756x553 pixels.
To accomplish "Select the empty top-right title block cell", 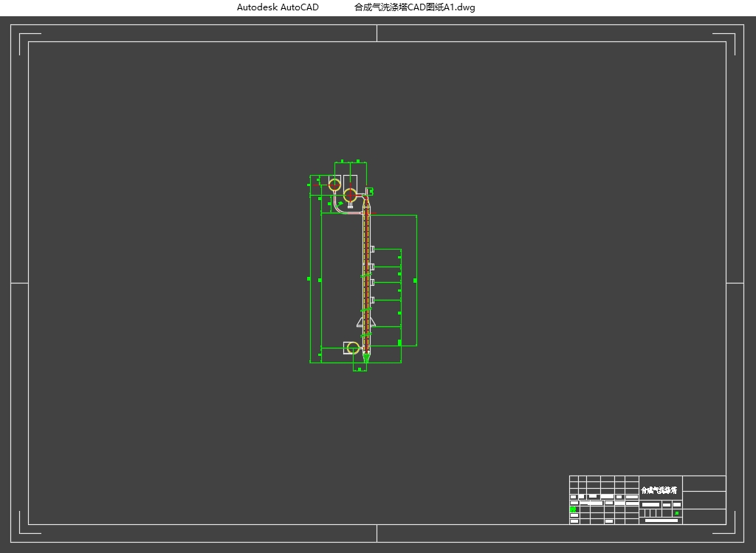I will coord(704,484).
